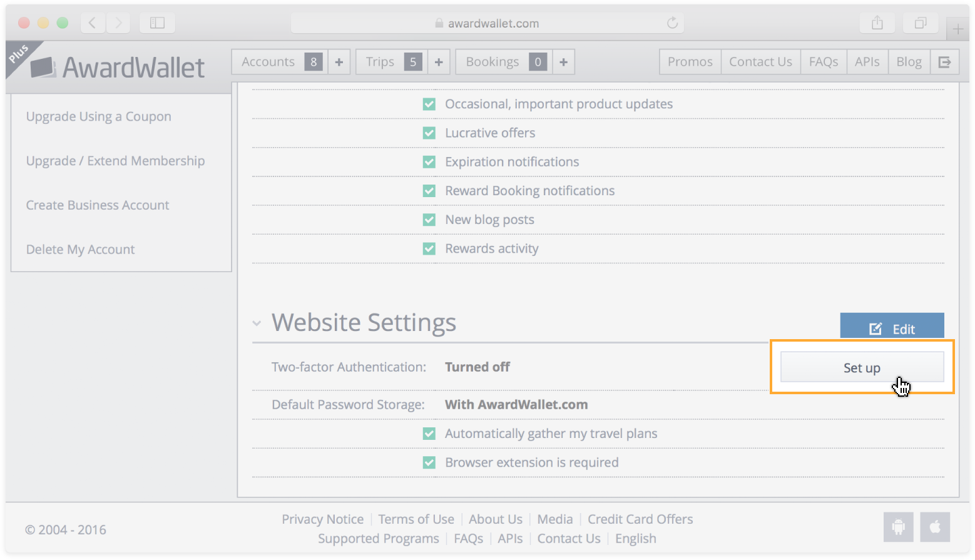Disable Automatically gather my travel plans
The height and width of the screenshot is (560, 975).
pyautogui.click(x=429, y=434)
